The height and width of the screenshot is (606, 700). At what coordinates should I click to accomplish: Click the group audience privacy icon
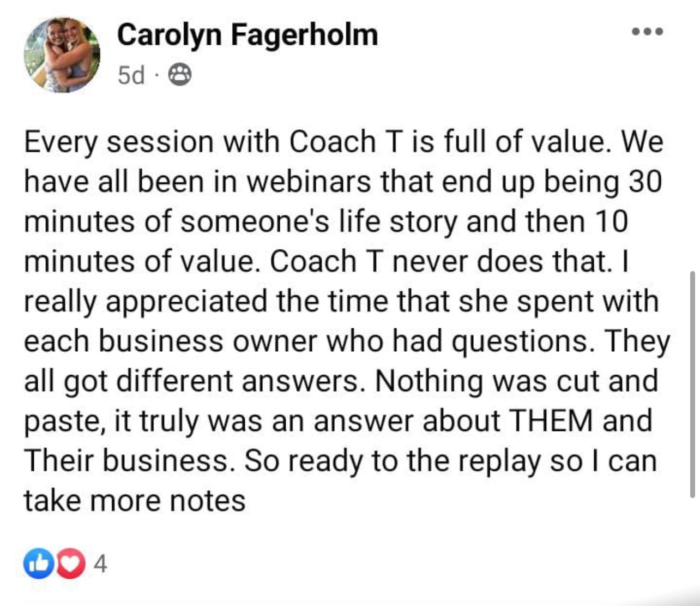[178, 75]
